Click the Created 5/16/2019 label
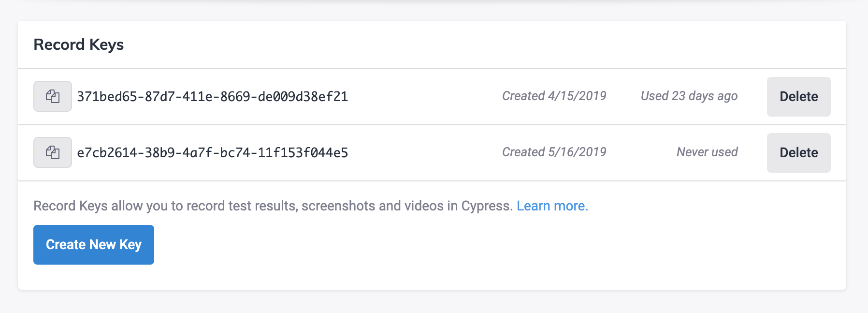Image resolution: width=868 pixels, height=313 pixels. click(554, 152)
